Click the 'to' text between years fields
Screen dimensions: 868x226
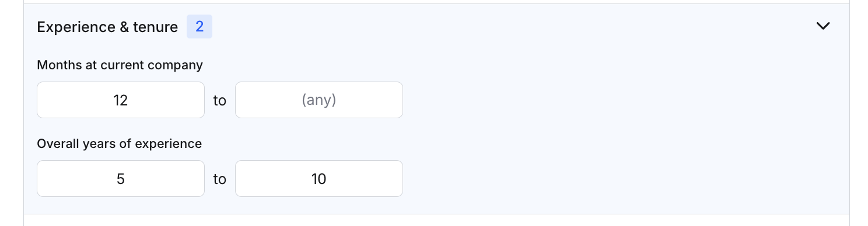(x=219, y=179)
